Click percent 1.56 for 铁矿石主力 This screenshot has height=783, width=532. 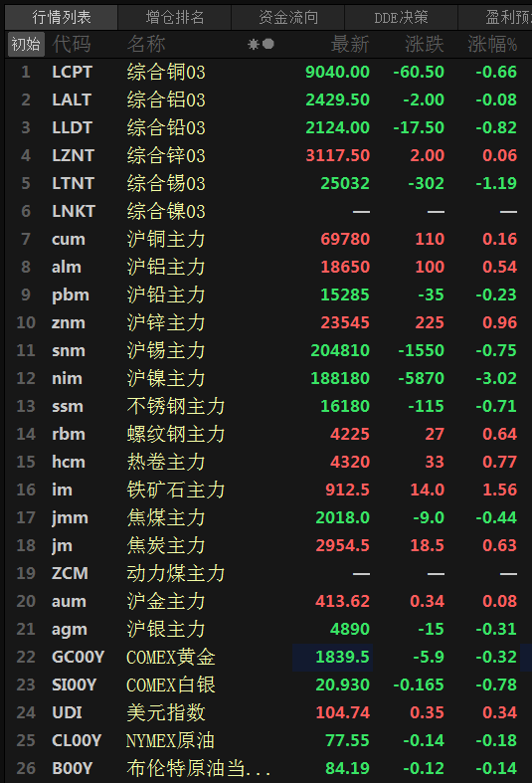pos(499,489)
